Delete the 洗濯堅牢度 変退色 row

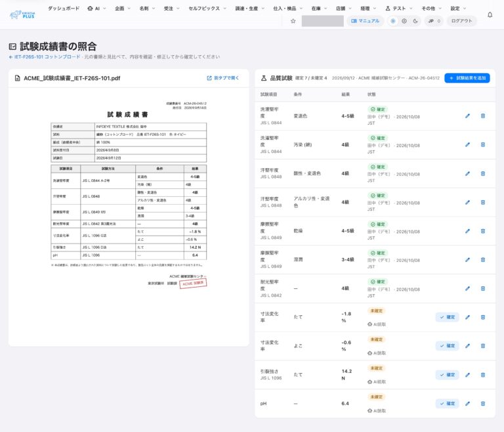483,116
